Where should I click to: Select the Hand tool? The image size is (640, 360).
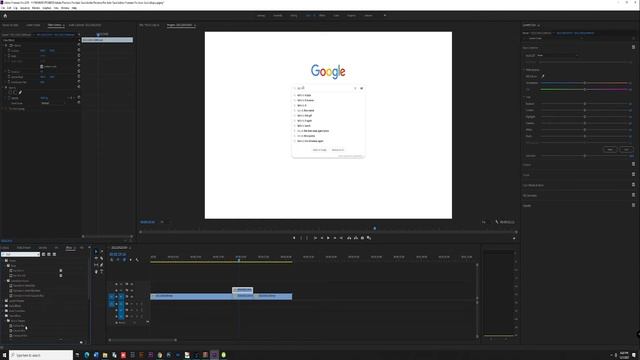click(x=96, y=271)
